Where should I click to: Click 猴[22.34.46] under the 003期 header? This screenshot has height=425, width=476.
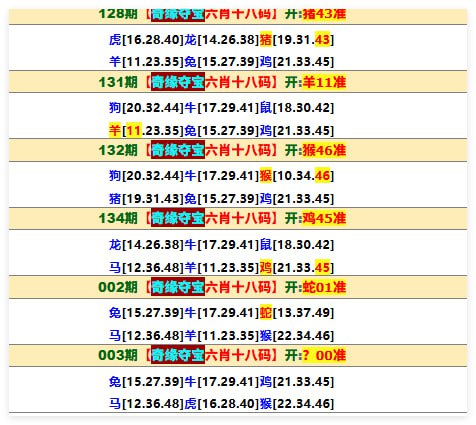point(297,404)
